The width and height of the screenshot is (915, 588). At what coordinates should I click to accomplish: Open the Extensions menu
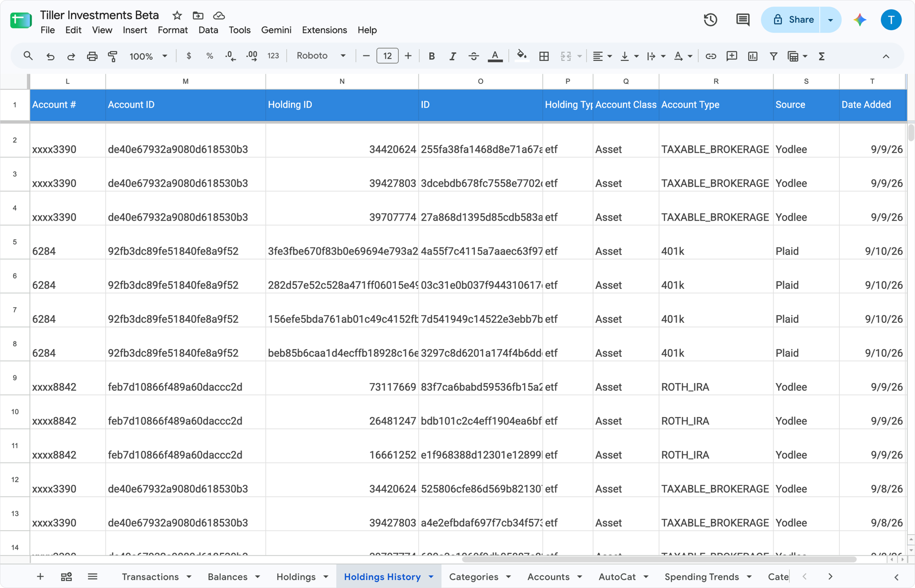point(324,30)
